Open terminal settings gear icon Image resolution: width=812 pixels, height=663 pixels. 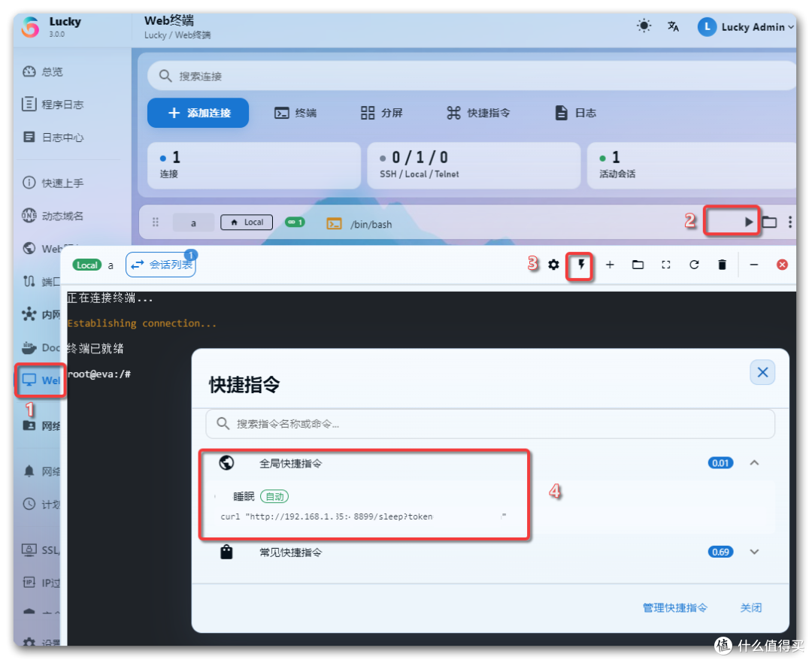(x=553, y=265)
